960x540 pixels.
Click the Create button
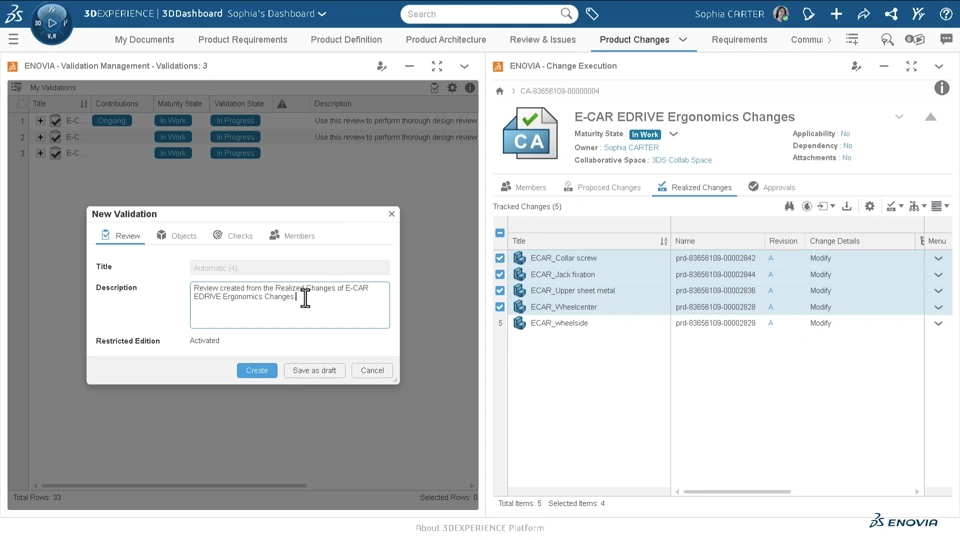coord(257,370)
